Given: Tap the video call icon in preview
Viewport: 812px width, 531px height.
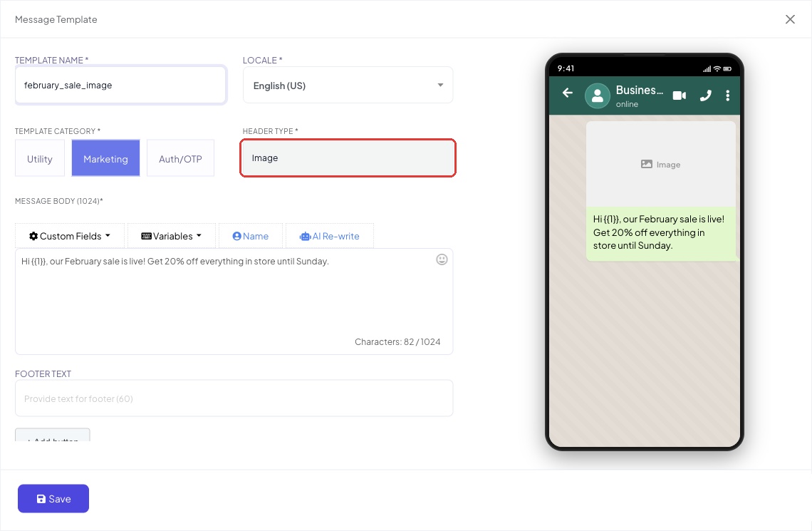Looking at the screenshot, I should pos(679,96).
